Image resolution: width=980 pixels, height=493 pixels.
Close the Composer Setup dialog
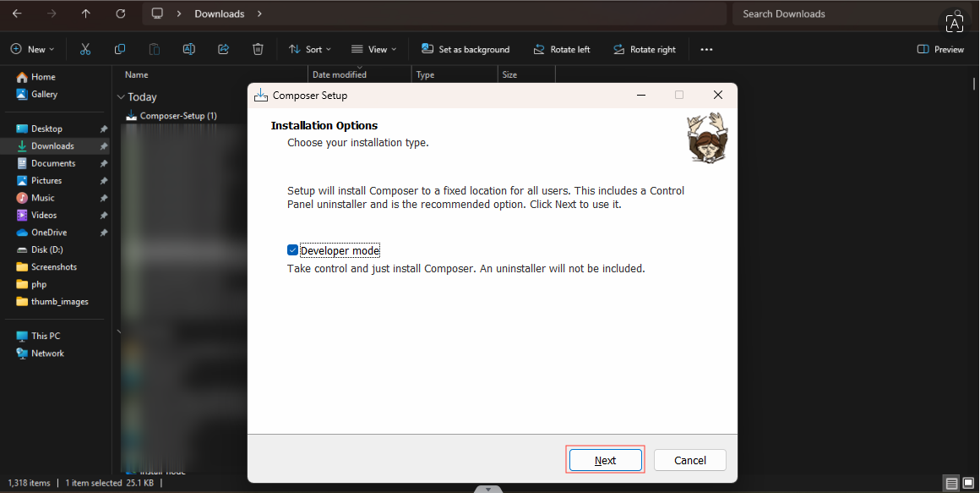pos(718,95)
